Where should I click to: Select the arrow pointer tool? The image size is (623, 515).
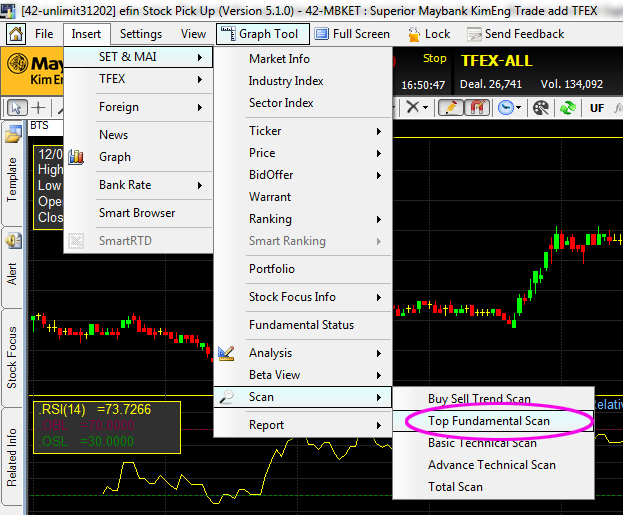tap(16, 107)
